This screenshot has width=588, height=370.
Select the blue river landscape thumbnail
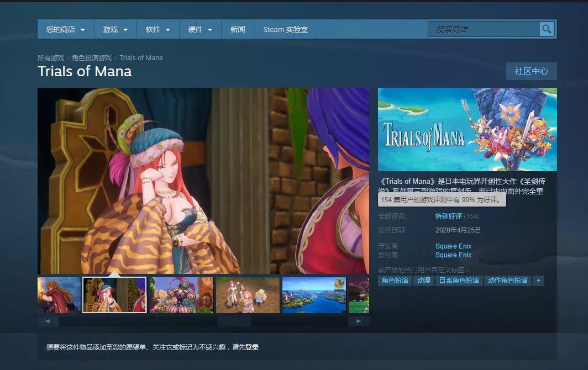314,295
